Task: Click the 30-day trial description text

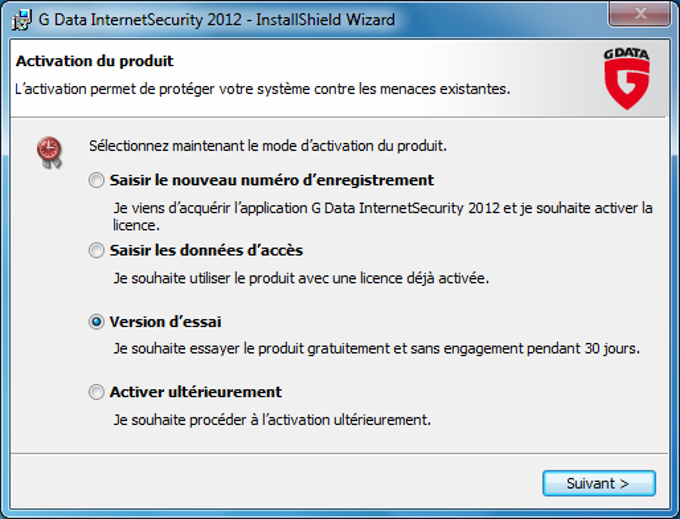Action: click(376, 349)
